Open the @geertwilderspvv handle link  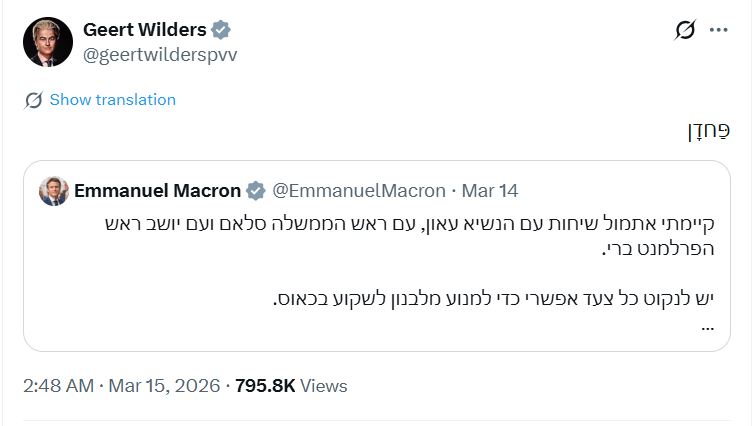click(x=160, y=54)
